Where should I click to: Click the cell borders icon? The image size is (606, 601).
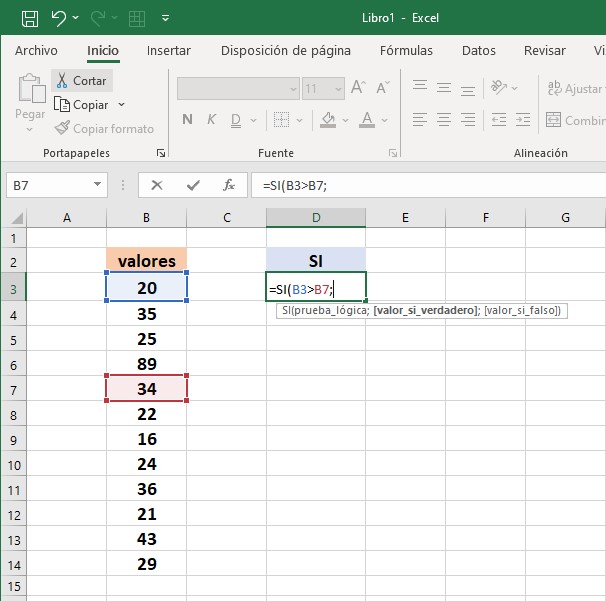281,120
